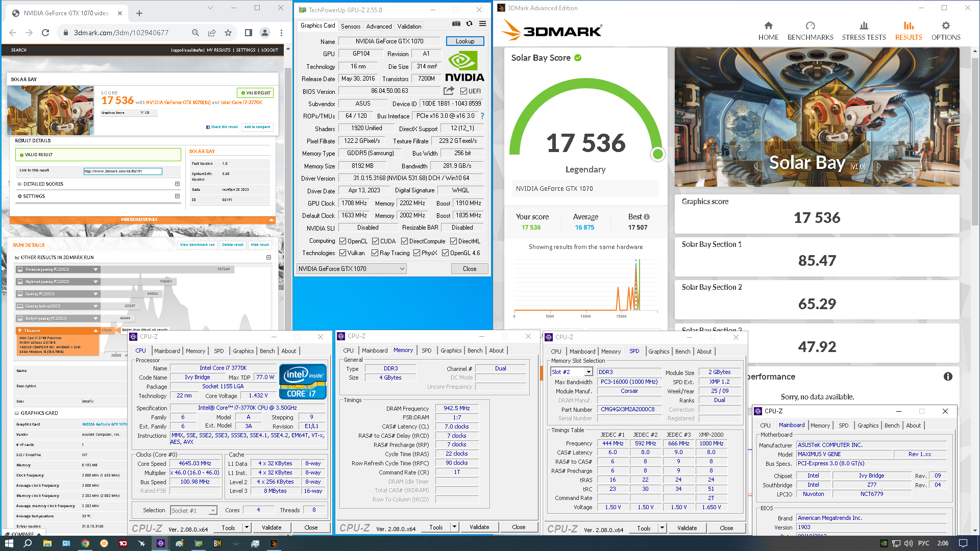Click the result link text field
Image resolution: width=980 pixels, height=551 pixels.
coord(123,171)
